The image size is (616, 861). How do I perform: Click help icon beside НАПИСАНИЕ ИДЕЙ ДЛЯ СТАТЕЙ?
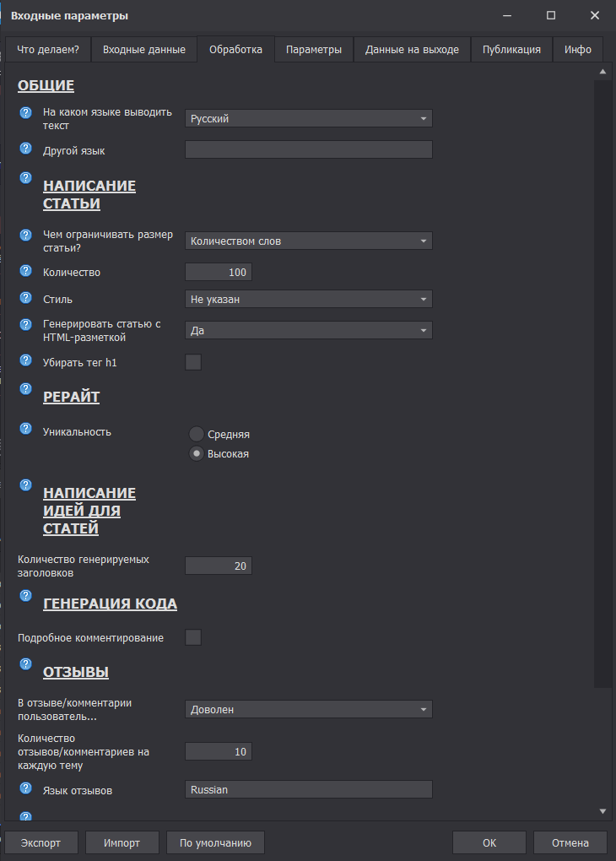26,485
